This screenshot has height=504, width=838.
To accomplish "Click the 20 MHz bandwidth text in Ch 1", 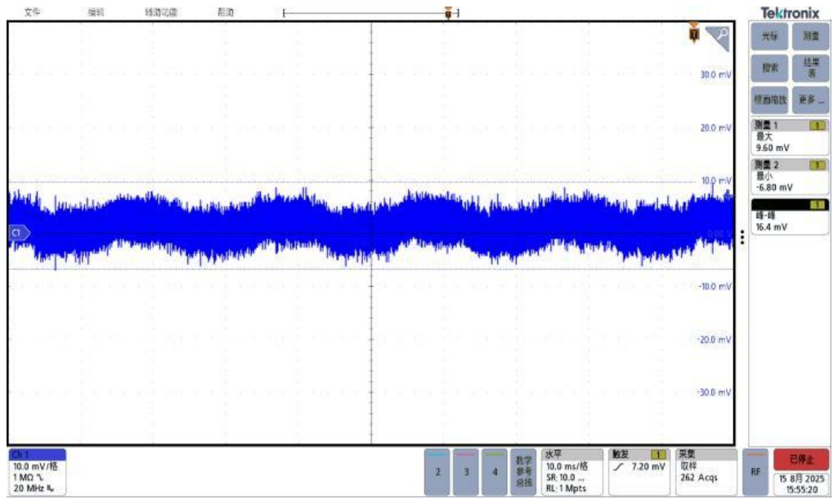I will point(29,488).
